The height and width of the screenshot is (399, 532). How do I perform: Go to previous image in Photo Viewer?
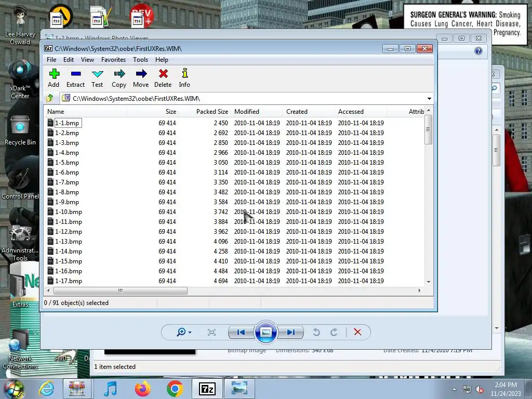coord(241,332)
